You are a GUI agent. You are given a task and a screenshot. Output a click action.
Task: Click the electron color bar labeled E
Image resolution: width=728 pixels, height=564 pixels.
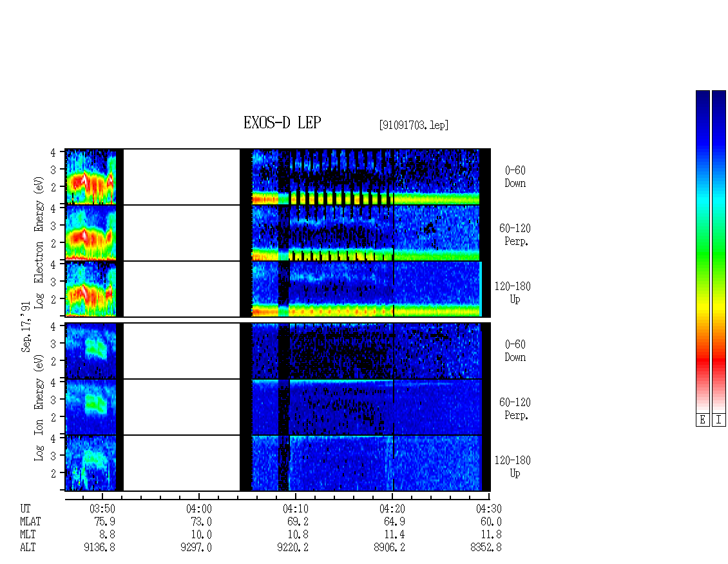[x=702, y=251]
